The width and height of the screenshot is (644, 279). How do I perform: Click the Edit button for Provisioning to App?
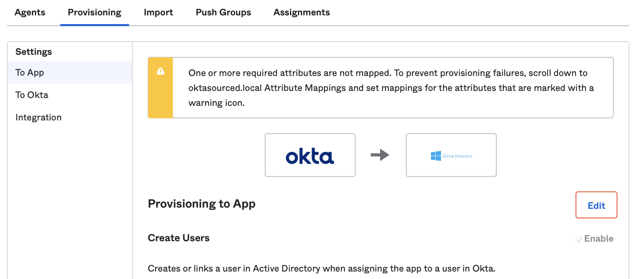pyautogui.click(x=596, y=205)
